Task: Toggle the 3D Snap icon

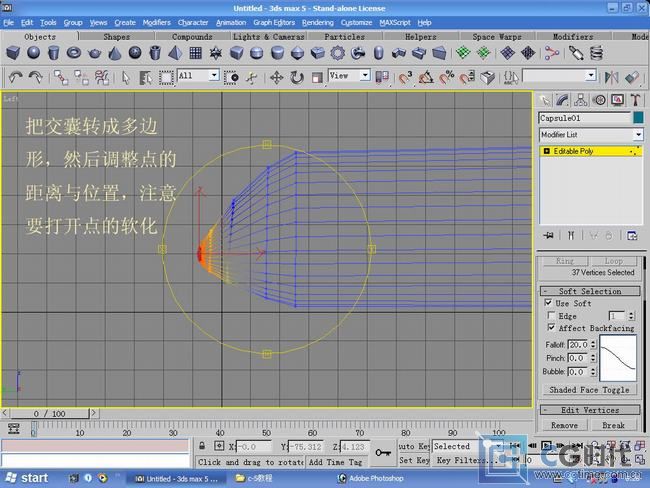Action: point(405,78)
